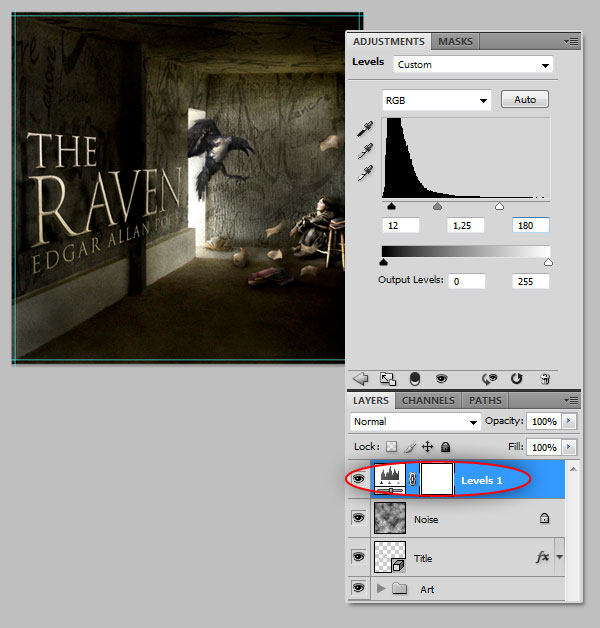This screenshot has height=628, width=600.
Task: Switch to the Paths tab
Action: pyautogui.click(x=485, y=401)
